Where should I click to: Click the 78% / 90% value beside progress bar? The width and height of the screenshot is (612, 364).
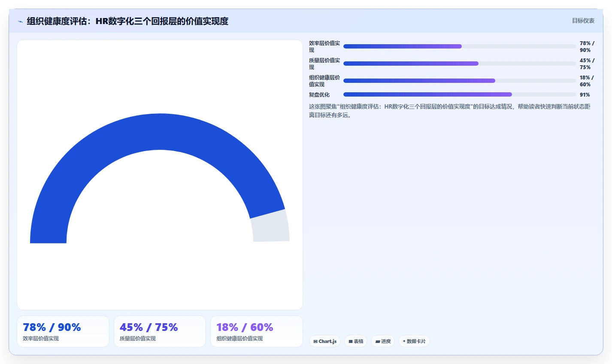point(587,46)
